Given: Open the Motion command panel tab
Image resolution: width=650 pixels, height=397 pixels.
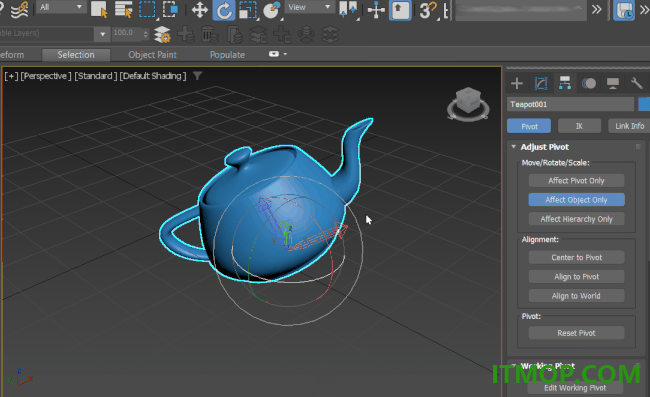Looking at the screenshot, I should (x=589, y=84).
